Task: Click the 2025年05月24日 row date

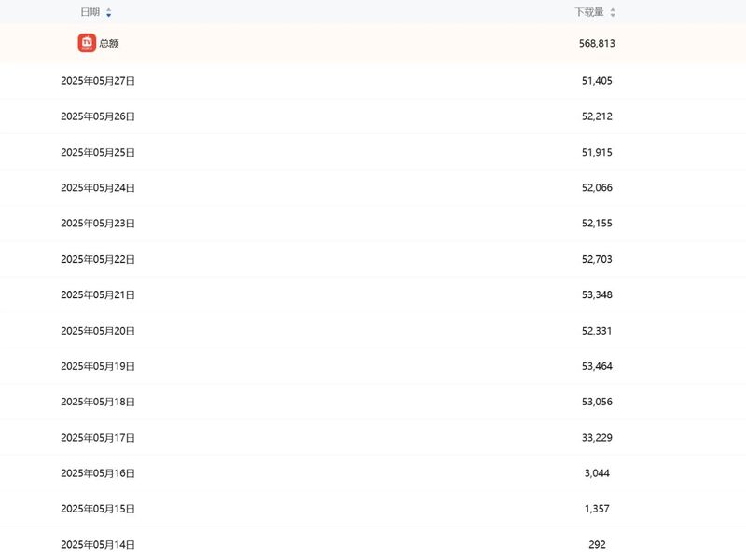Action: click(x=98, y=188)
